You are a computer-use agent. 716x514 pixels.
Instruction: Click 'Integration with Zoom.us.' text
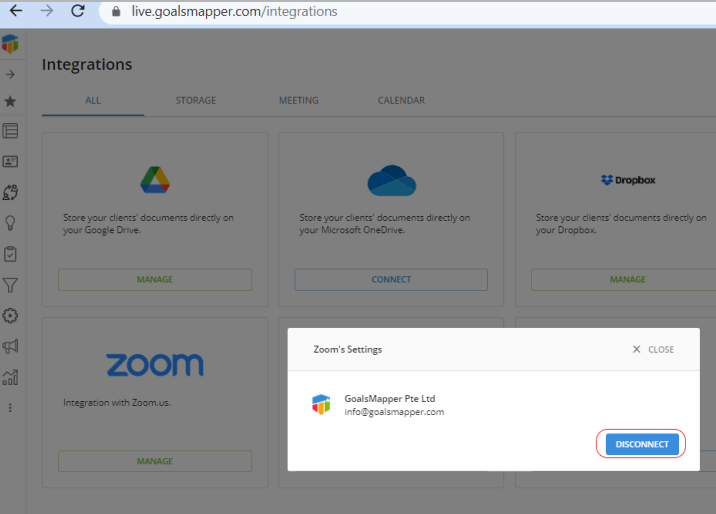coord(117,403)
